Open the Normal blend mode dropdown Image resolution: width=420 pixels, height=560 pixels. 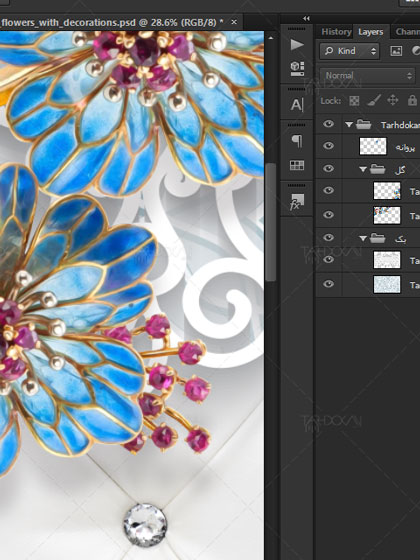368,76
